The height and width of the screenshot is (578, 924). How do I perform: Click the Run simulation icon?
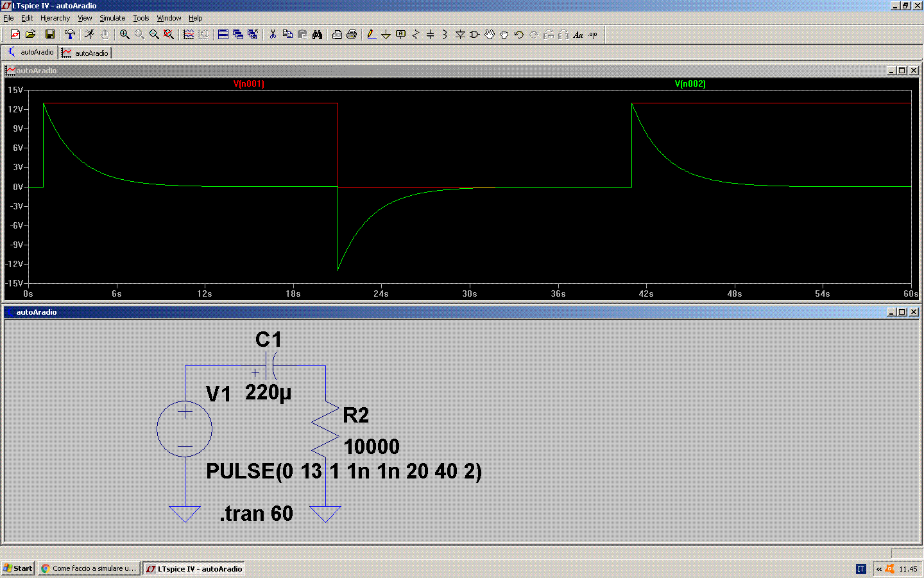coord(89,35)
